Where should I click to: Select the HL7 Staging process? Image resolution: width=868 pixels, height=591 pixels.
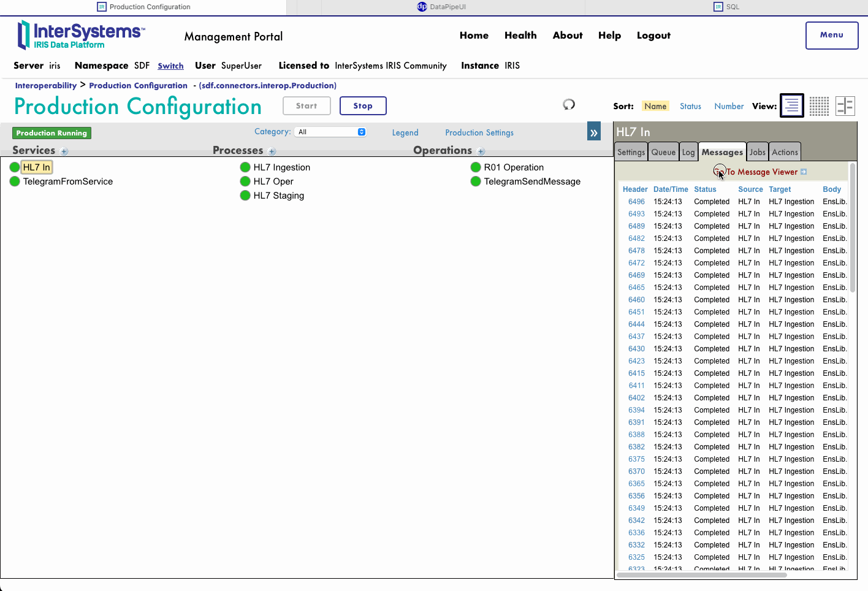point(279,196)
